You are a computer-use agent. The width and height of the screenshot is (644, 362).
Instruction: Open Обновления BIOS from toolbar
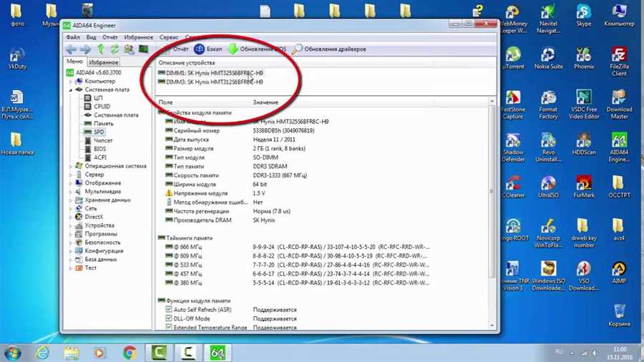258,49
